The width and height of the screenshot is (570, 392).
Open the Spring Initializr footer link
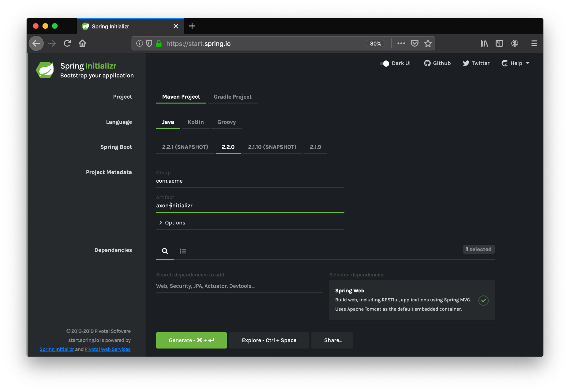pos(56,349)
